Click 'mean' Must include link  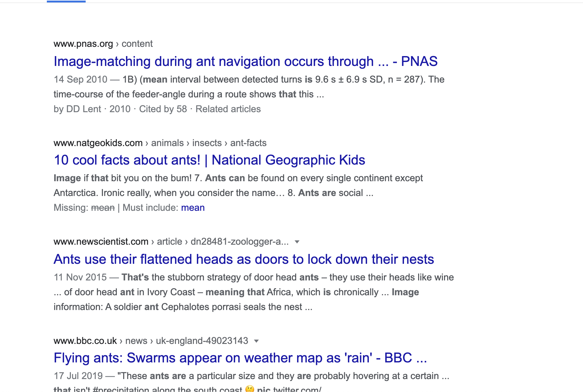point(193,208)
